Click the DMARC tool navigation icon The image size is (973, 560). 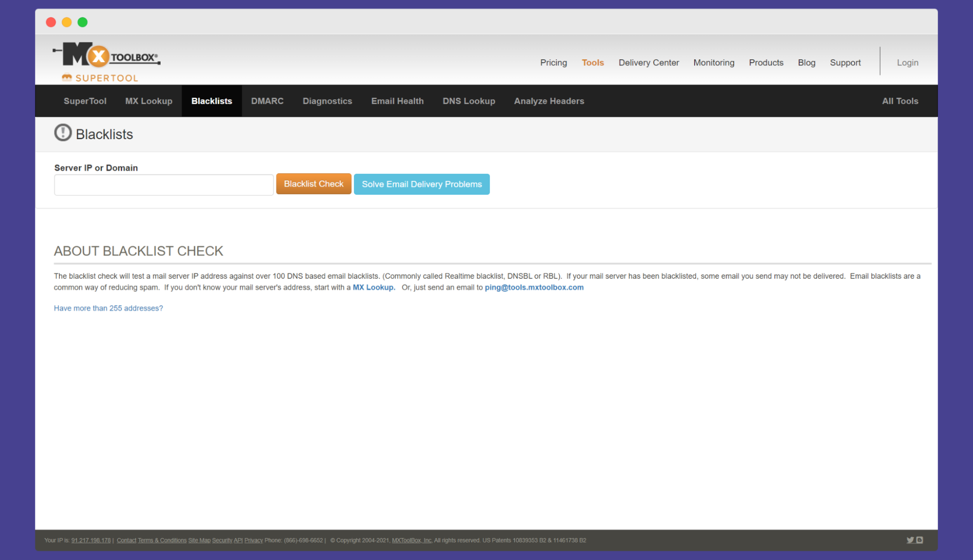pos(267,101)
